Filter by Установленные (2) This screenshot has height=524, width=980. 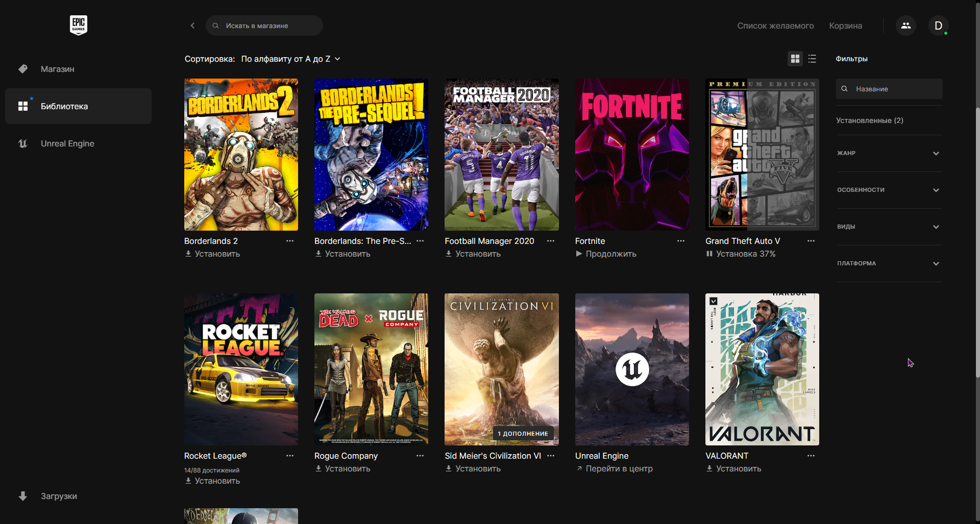point(869,120)
